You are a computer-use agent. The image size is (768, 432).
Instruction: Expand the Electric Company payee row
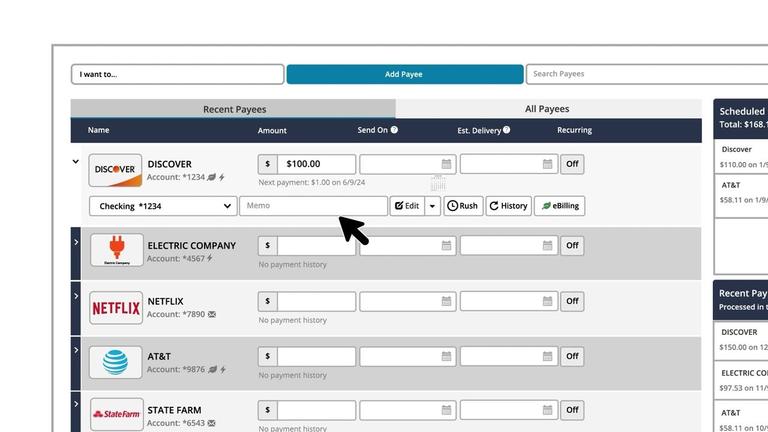76,242
